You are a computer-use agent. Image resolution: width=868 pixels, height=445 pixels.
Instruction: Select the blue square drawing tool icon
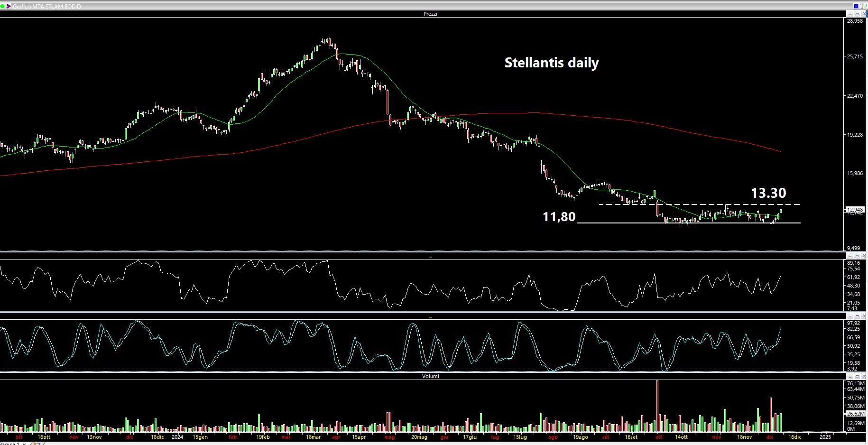pyautogui.click(x=856, y=6)
